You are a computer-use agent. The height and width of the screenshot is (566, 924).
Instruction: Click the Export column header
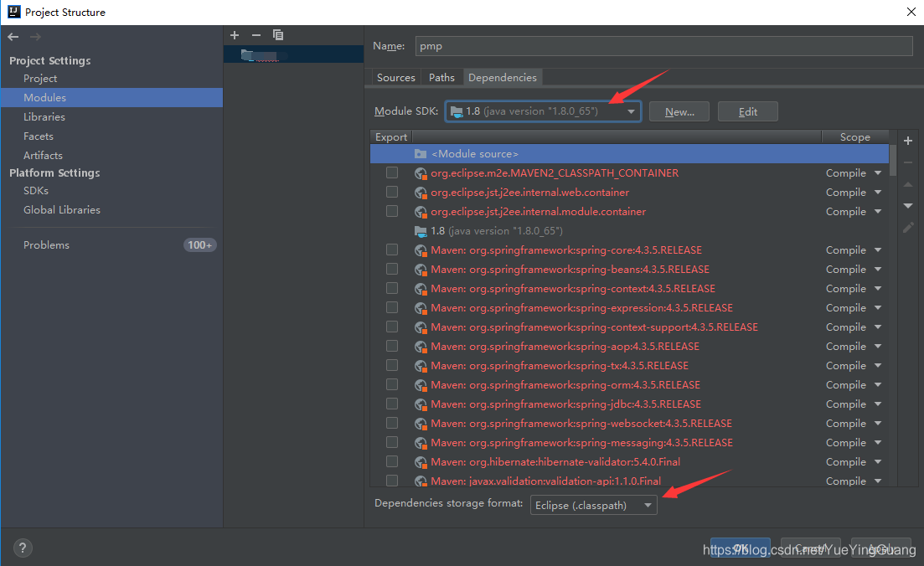tap(391, 137)
